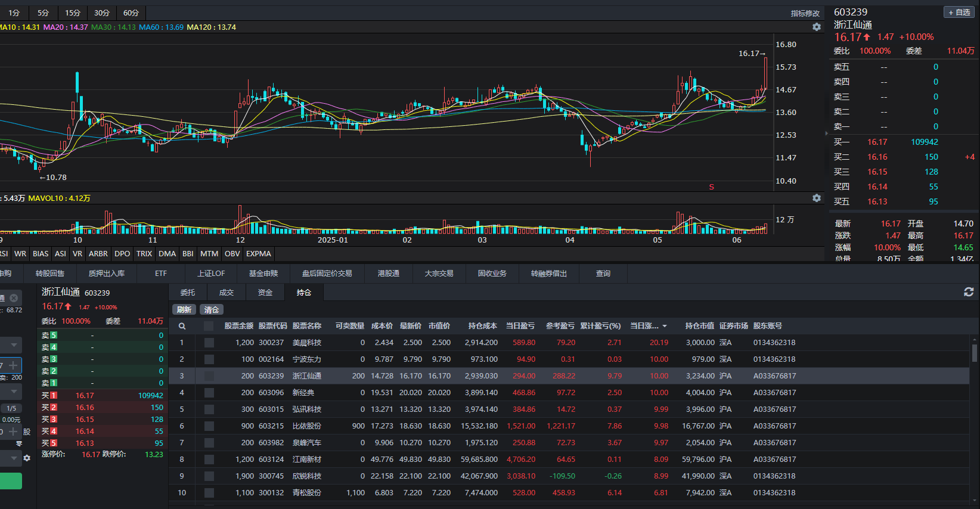
Task: Select the ARBR indicator
Action: pos(98,254)
